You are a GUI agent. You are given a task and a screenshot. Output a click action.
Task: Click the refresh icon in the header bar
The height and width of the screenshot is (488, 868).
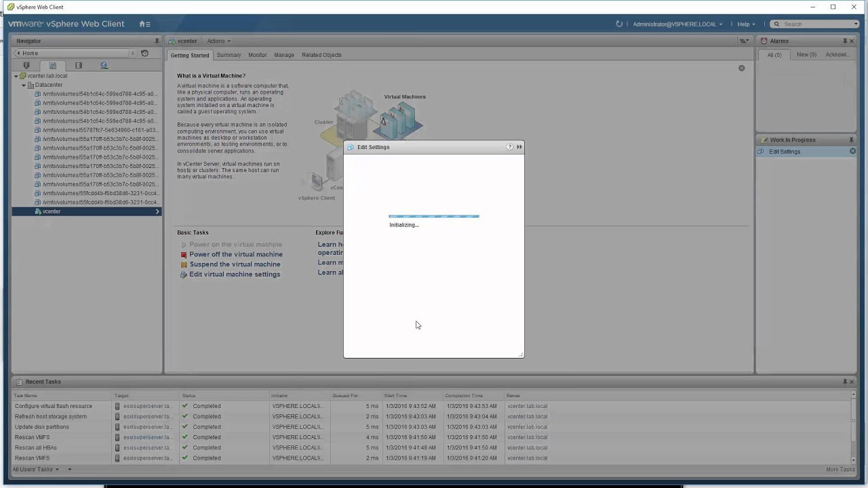(x=619, y=24)
